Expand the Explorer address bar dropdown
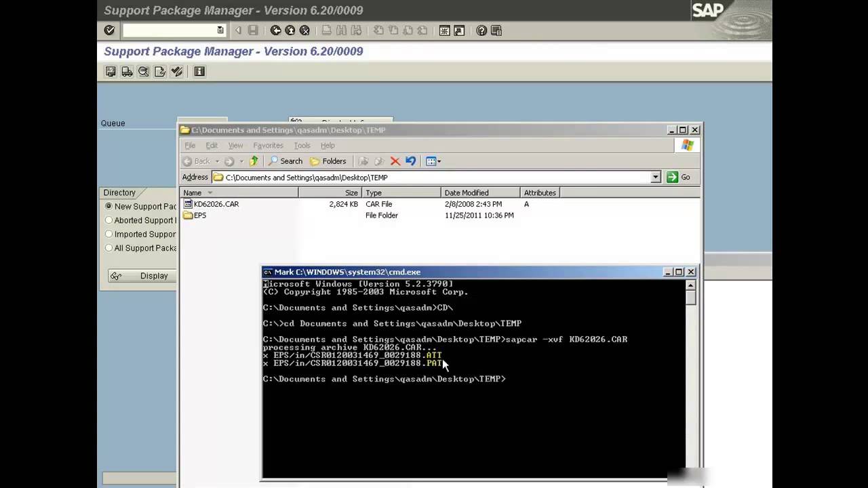Screen dimensions: 868x488 point(656,178)
